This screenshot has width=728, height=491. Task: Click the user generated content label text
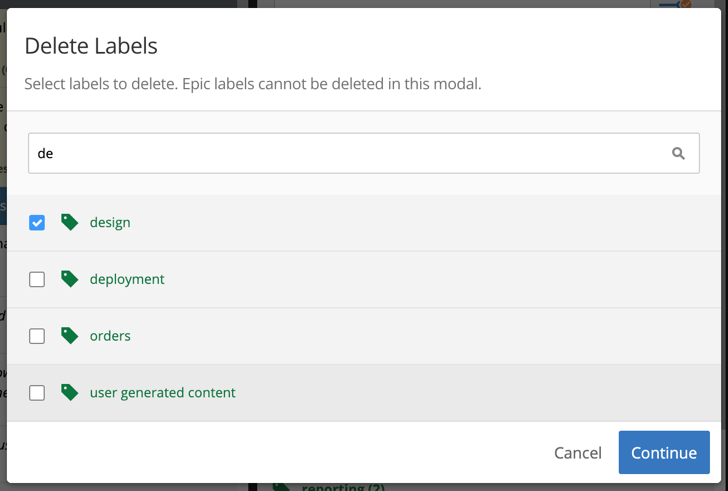point(162,393)
